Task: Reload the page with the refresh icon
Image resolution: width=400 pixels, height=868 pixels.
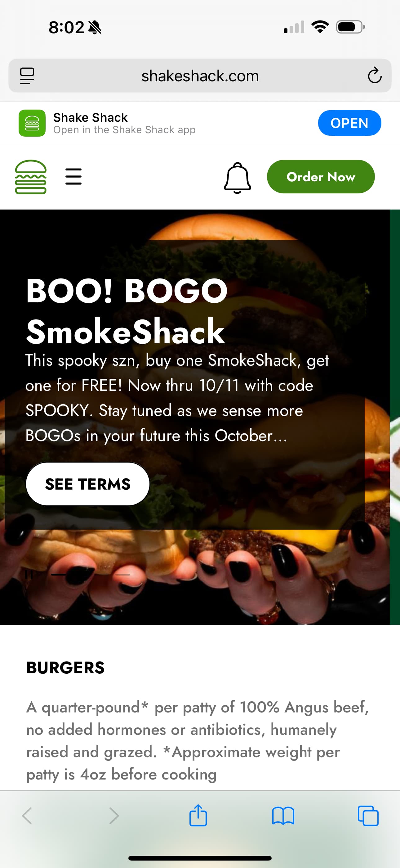Action: (x=374, y=75)
